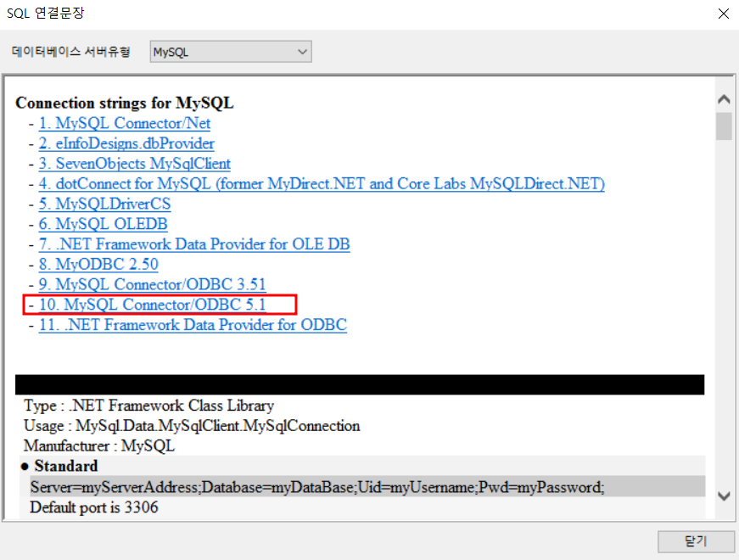The height and width of the screenshot is (560, 739).
Task: Click the Type : .NET Framework Class Library line
Action: click(149, 406)
